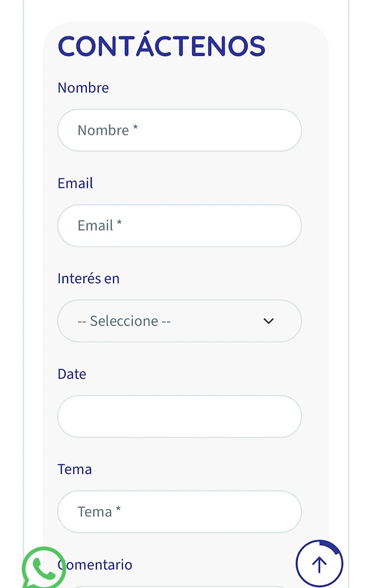Click the 'Email' field label
Viewport: 372px width, 588px height.
[x=75, y=183]
